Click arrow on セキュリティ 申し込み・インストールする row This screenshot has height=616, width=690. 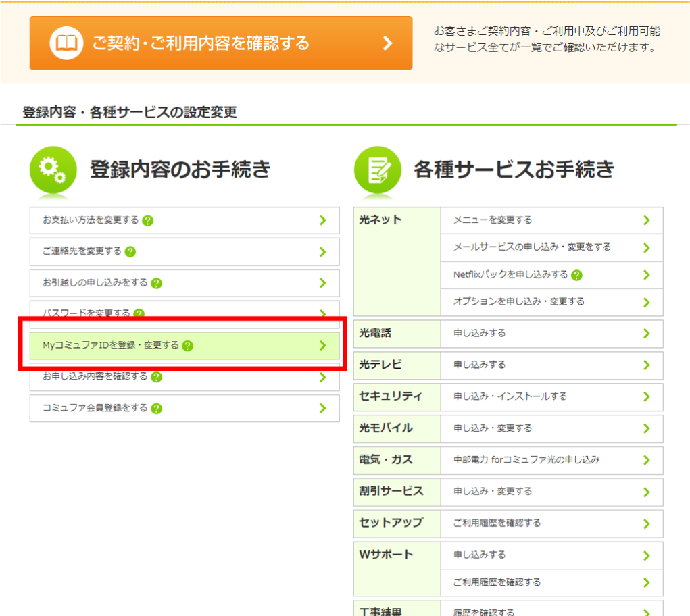(646, 396)
